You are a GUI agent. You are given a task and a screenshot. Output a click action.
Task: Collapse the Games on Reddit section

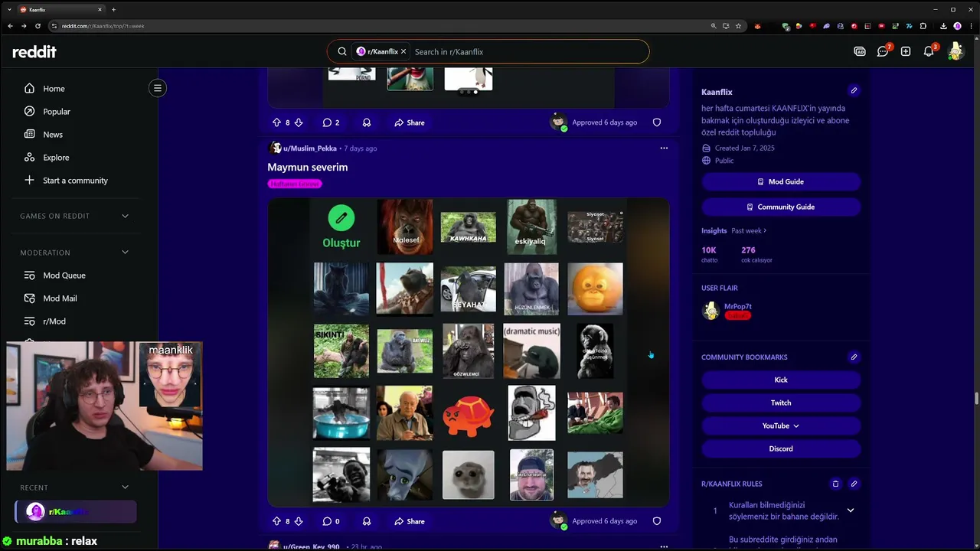tap(125, 216)
